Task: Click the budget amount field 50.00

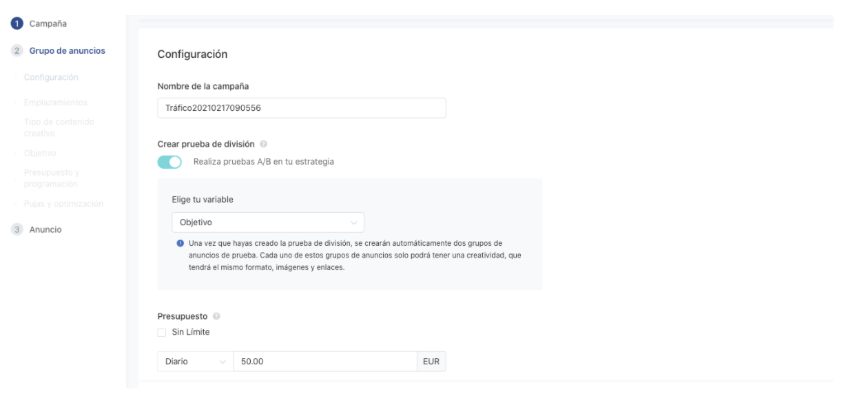Action: click(325, 362)
